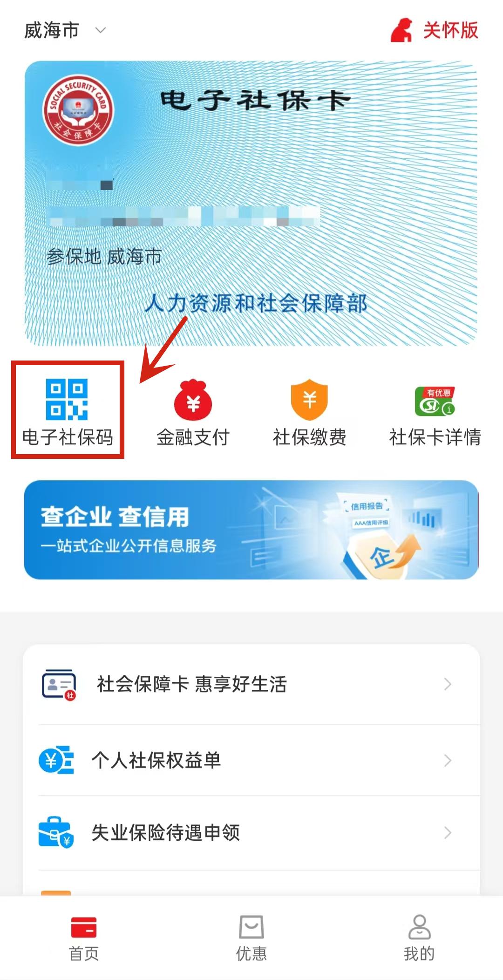The width and height of the screenshot is (503, 980).
Task: Open the chevron beside 个人社保权益单
Action: click(448, 760)
